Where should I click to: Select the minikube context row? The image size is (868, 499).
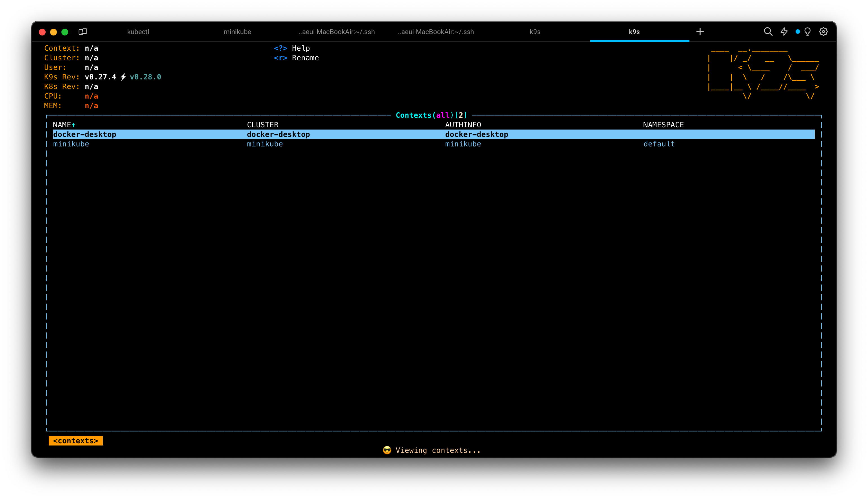click(71, 144)
